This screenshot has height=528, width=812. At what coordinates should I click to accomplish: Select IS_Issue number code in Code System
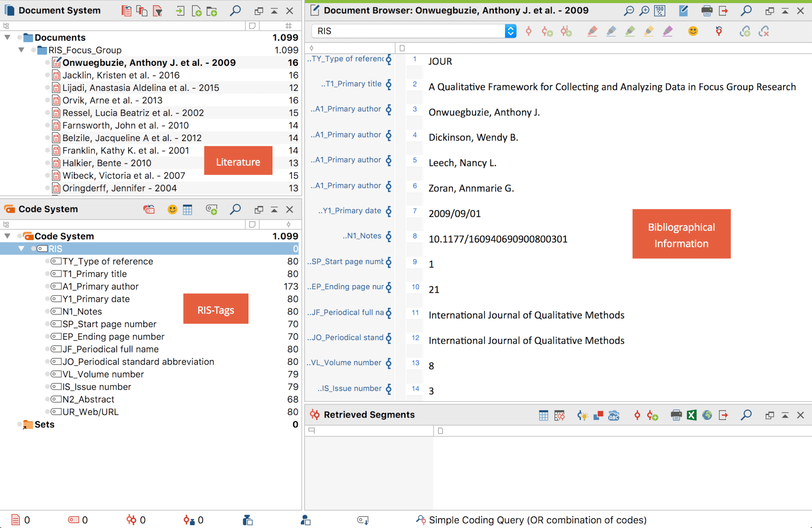pyautogui.click(x=97, y=387)
